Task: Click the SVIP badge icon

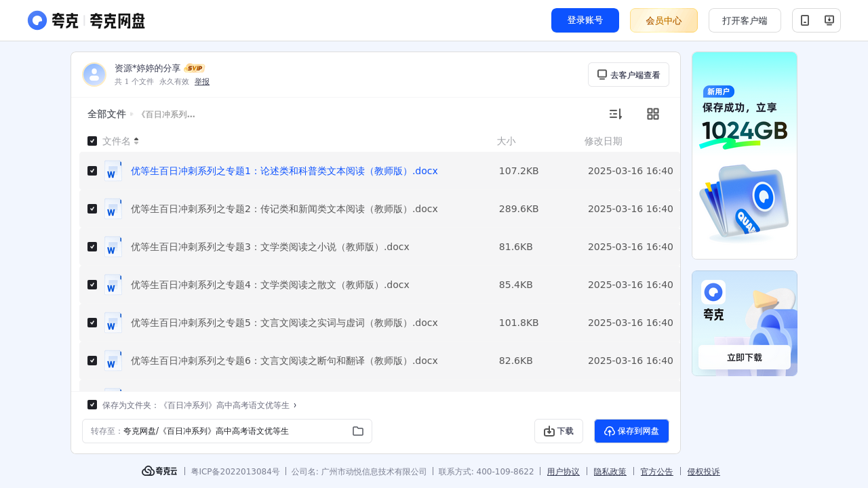Action: coord(195,68)
